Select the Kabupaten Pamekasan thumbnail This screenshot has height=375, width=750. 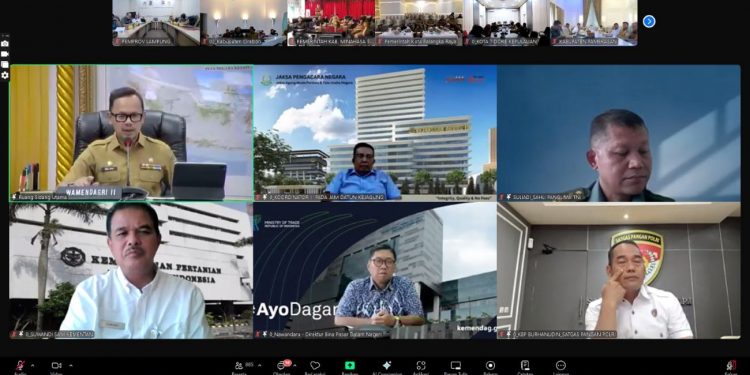pyautogui.click(x=594, y=22)
